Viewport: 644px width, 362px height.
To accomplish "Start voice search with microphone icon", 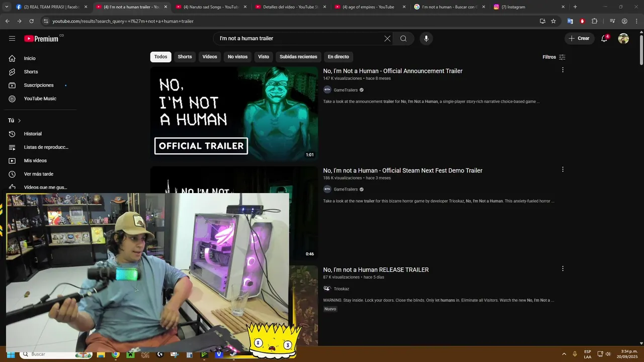I will [x=426, y=38].
